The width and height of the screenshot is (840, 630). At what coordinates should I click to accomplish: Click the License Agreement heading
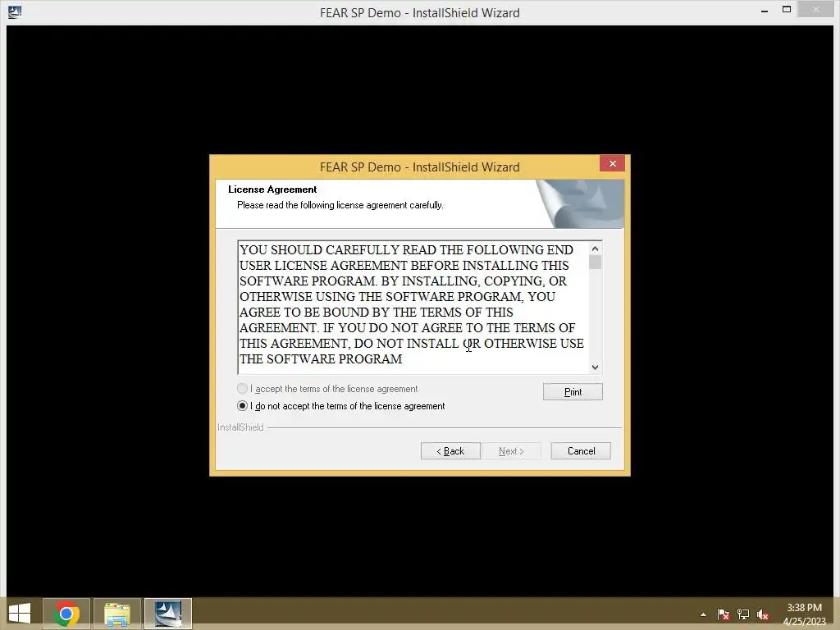click(272, 189)
